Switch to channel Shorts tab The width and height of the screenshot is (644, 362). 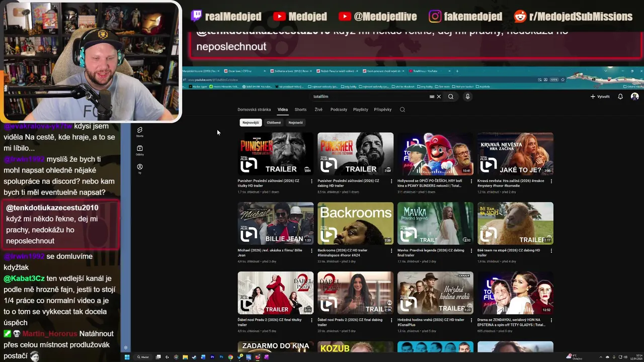[300, 109]
